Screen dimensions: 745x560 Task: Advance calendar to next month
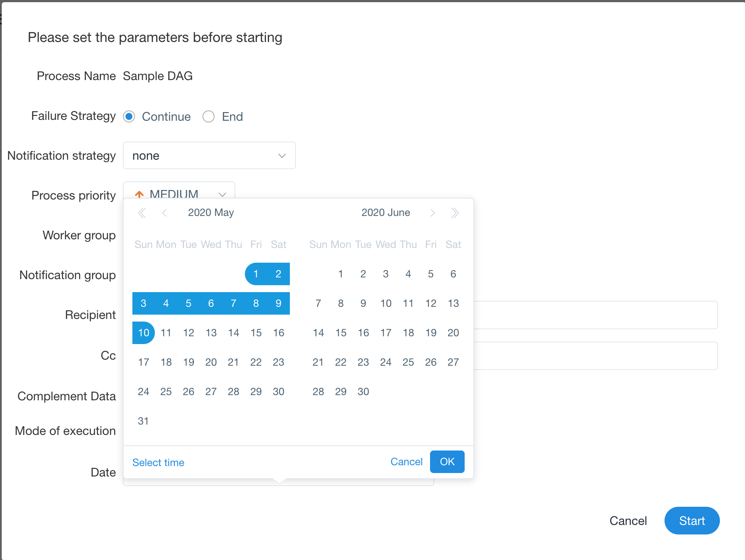click(x=432, y=213)
